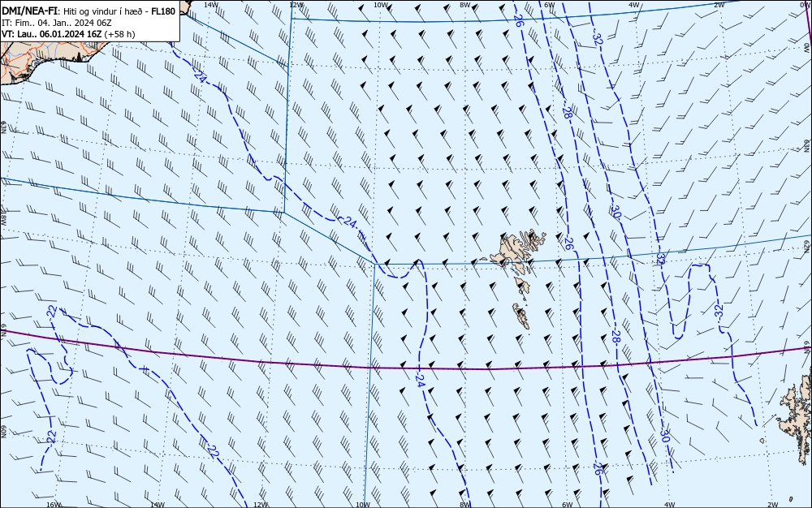Click the '32' isotherm label nearest the top edge
Image resolution: width=812 pixels, height=508 pixels.
(x=597, y=39)
